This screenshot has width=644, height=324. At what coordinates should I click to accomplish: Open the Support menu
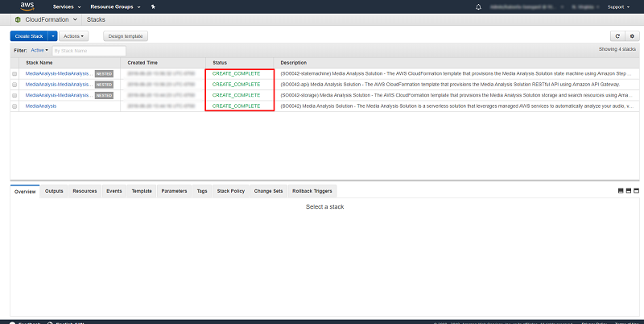[x=618, y=7]
